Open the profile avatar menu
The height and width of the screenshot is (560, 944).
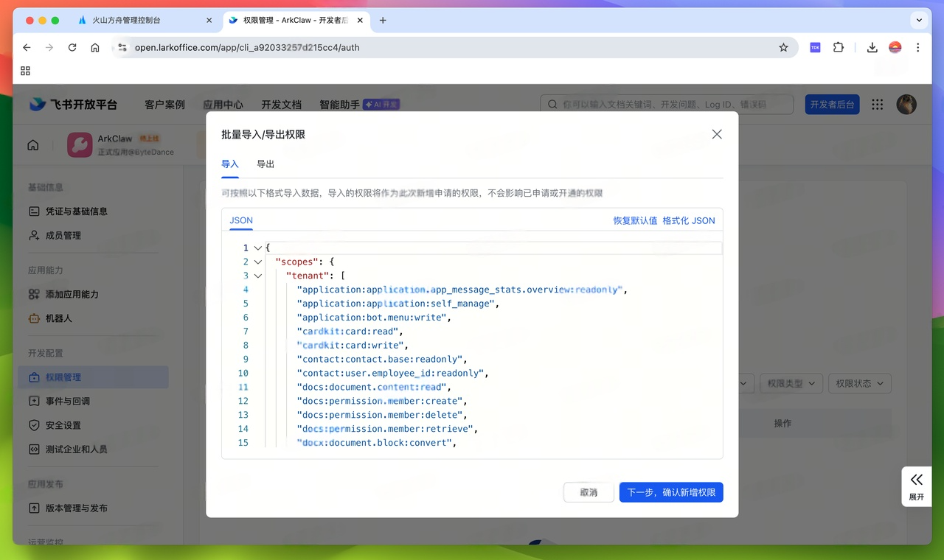point(906,104)
